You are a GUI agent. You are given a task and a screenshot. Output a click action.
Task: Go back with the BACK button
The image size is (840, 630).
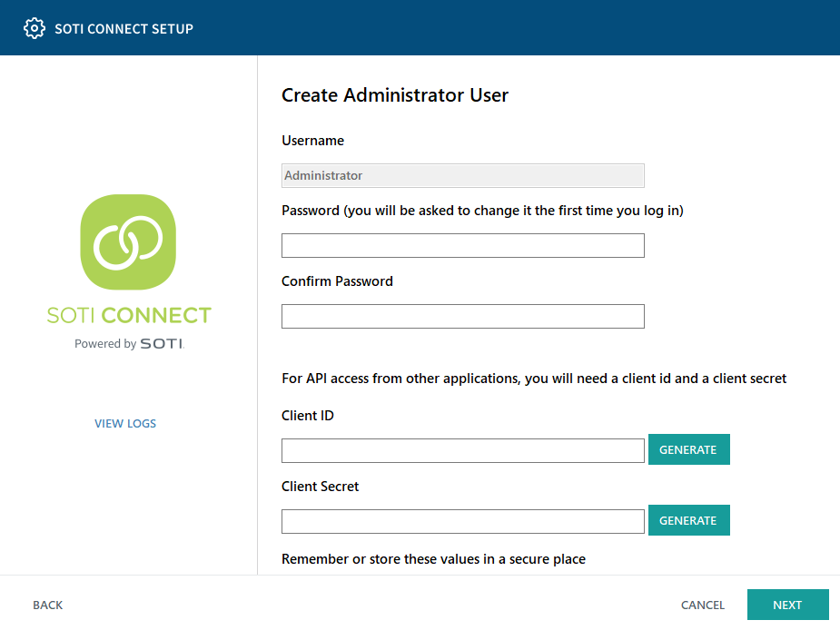[x=48, y=605]
